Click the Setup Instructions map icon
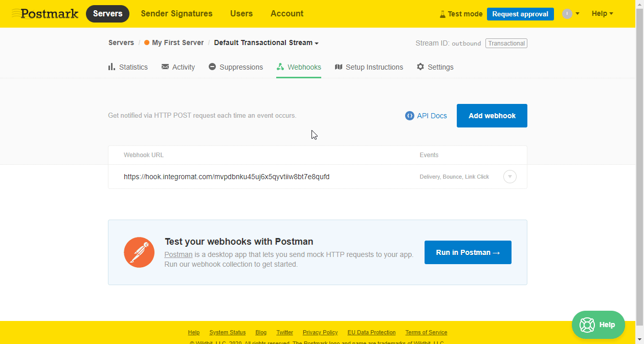 [339, 67]
